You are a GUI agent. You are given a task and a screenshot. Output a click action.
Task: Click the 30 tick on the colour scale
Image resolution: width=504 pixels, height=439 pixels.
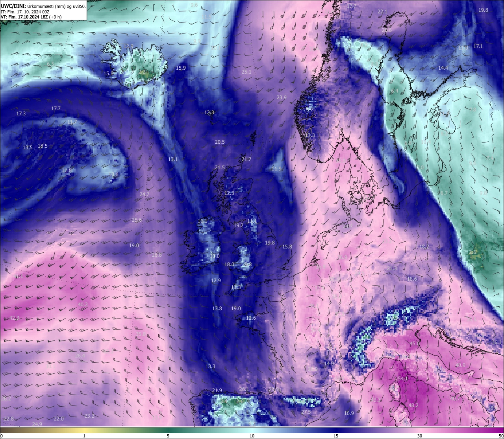420,436
